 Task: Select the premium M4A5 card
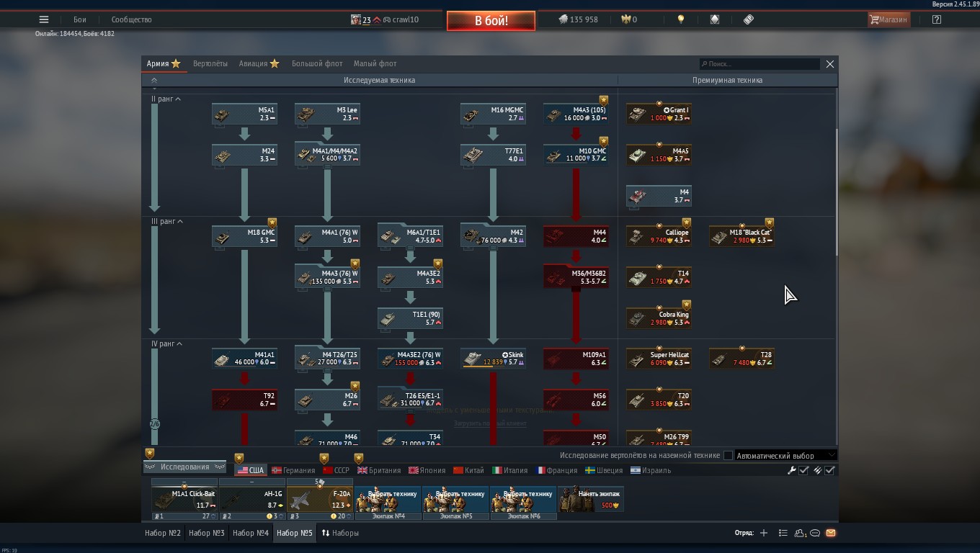(x=659, y=155)
